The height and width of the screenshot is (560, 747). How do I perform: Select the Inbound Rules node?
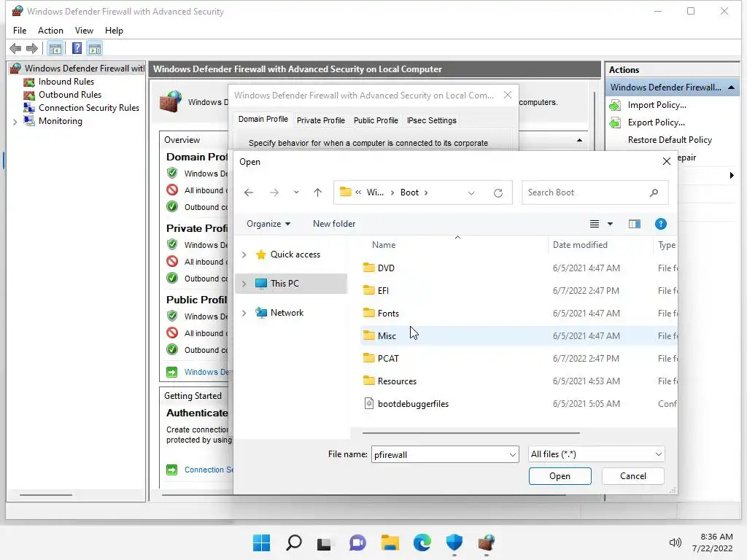point(66,82)
